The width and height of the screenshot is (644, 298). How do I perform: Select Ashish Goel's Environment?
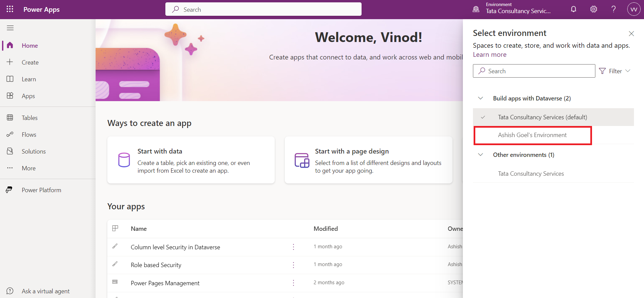[x=532, y=135]
